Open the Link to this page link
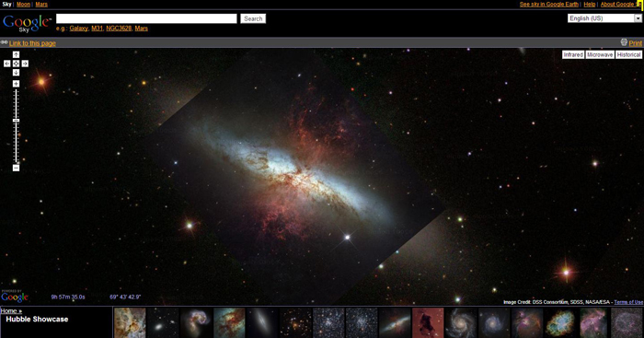This screenshot has height=338, width=644. pos(32,43)
